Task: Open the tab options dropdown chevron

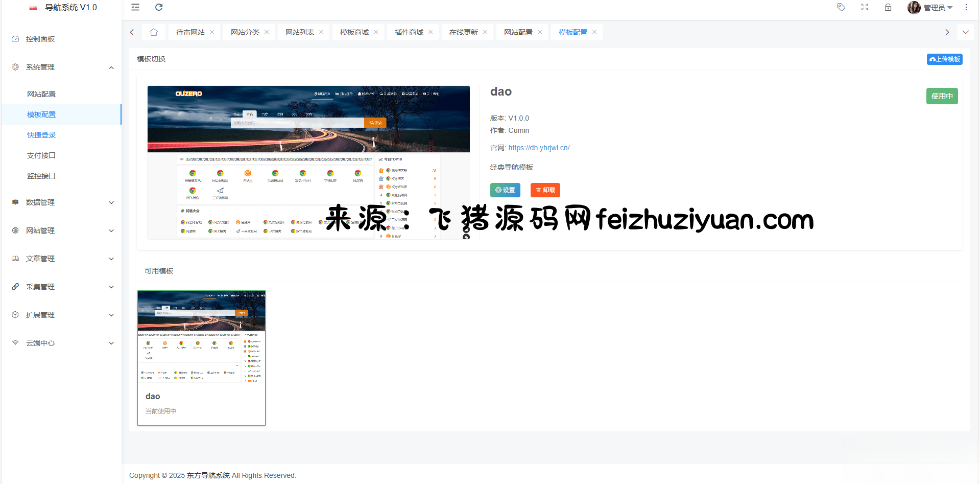Action: 965,32
